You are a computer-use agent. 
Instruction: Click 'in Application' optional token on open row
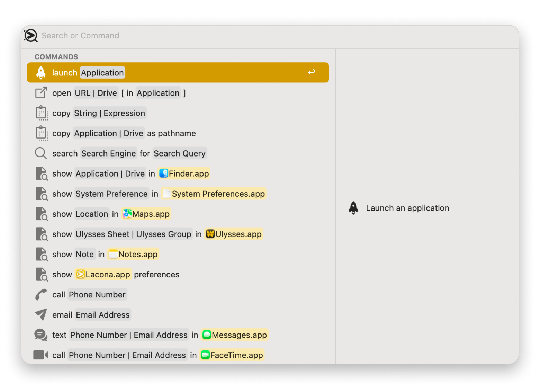pos(154,93)
